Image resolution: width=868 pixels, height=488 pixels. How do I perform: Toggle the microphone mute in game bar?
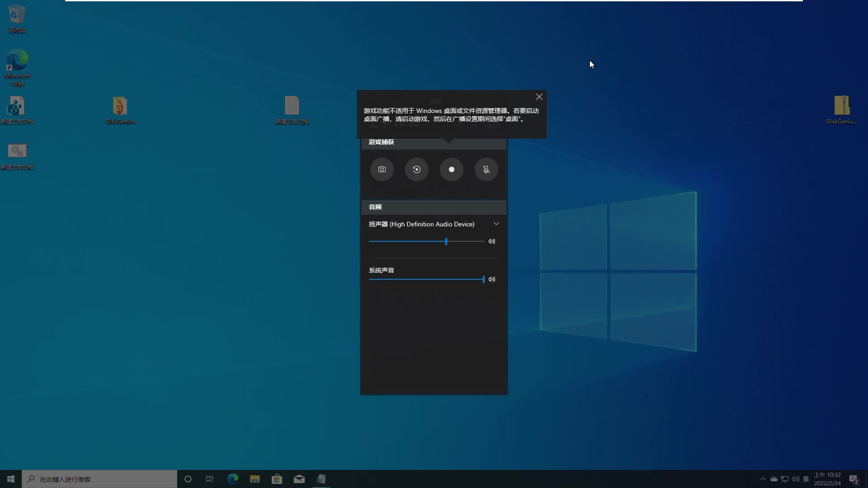pyautogui.click(x=486, y=169)
